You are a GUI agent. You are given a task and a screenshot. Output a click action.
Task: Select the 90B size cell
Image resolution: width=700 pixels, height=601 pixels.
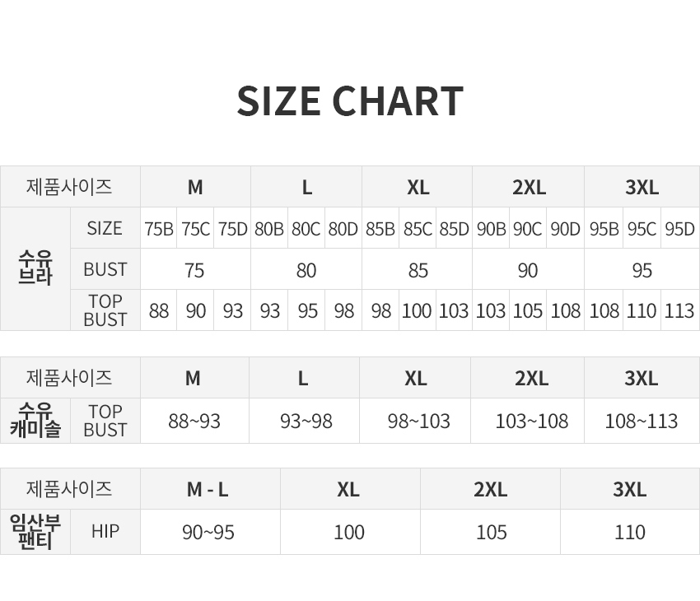click(x=491, y=228)
